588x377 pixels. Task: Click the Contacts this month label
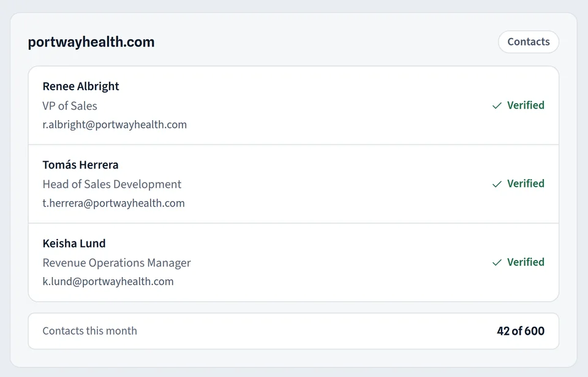coord(89,331)
